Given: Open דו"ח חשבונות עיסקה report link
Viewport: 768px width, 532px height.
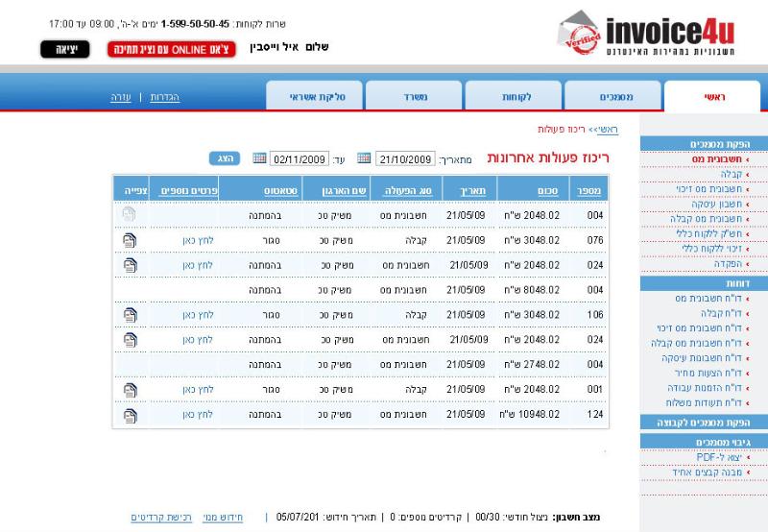Looking at the screenshot, I should click(702, 358).
